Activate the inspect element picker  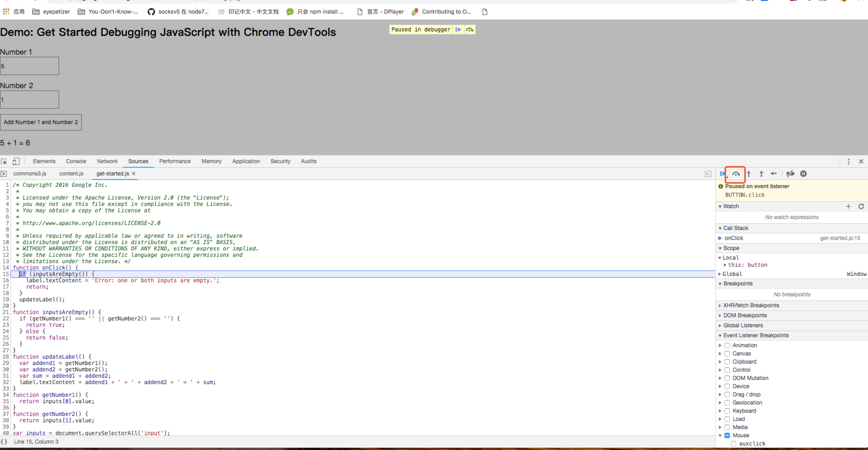4,161
